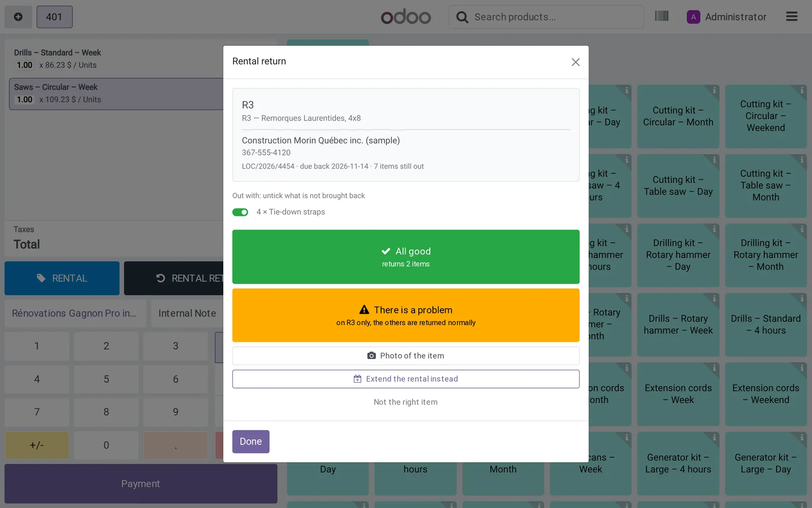Add Generator kit – Large – 4 hours product
This screenshot has height=508, width=812.
click(x=678, y=463)
